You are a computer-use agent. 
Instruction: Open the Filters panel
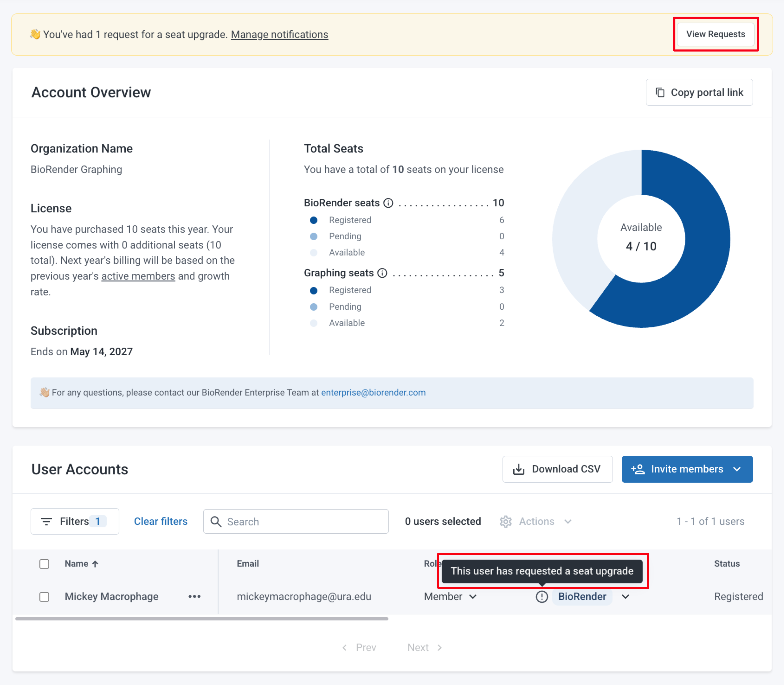[75, 521]
